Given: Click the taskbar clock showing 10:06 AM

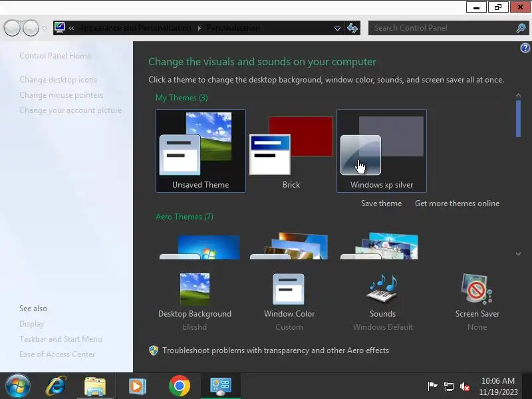Looking at the screenshot, I should (498, 386).
